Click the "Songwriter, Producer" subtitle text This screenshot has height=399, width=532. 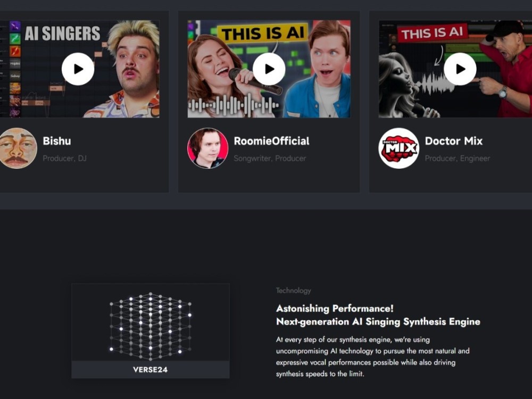click(270, 159)
